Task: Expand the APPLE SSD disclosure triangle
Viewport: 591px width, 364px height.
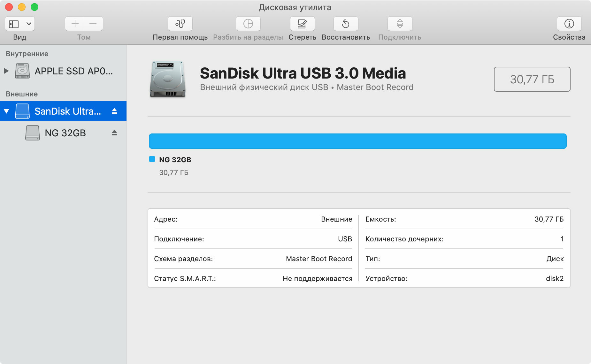Action: 6,71
